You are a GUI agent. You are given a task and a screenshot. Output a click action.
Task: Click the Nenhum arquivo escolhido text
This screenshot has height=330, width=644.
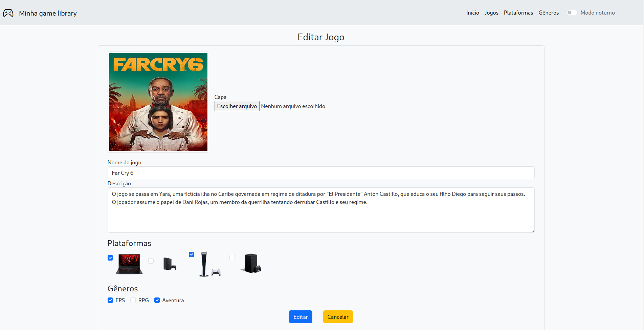(x=293, y=106)
